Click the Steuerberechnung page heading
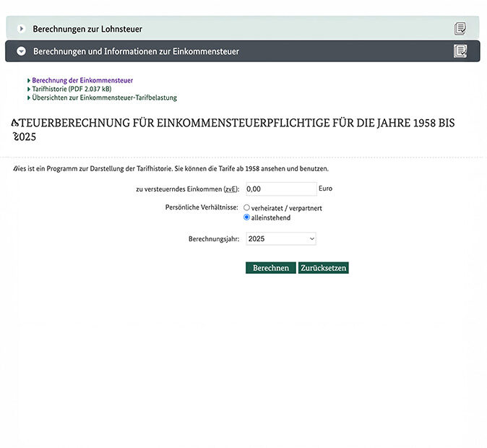Viewport: 487px width, 448px height. click(x=233, y=129)
